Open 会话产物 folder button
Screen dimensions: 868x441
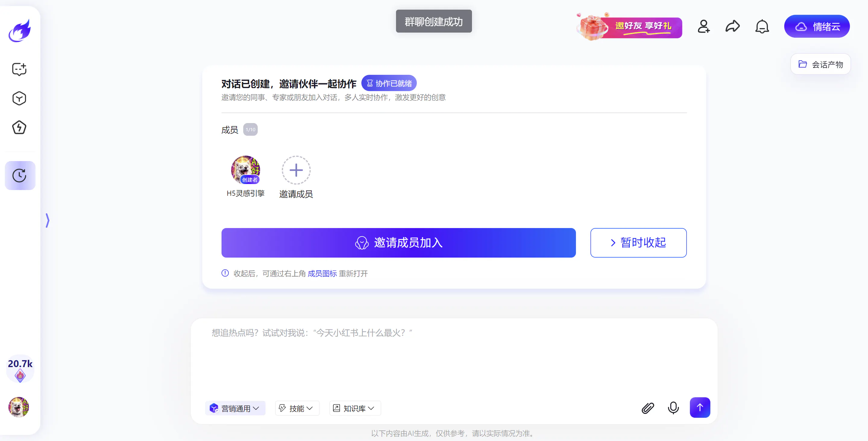coord(820,64)
